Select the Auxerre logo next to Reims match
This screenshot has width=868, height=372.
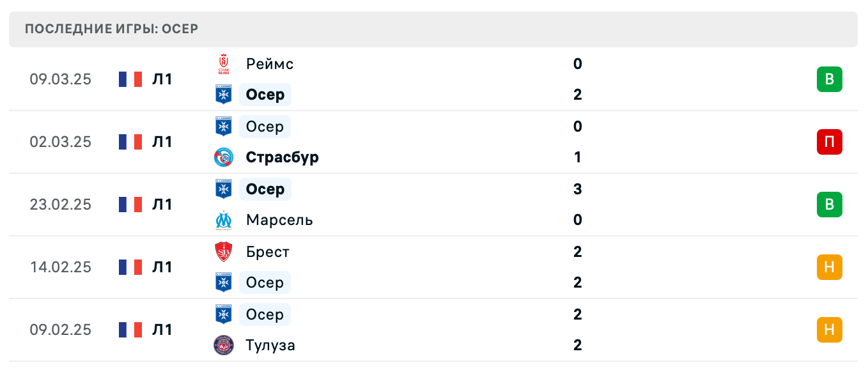click(x=223, y=95)
